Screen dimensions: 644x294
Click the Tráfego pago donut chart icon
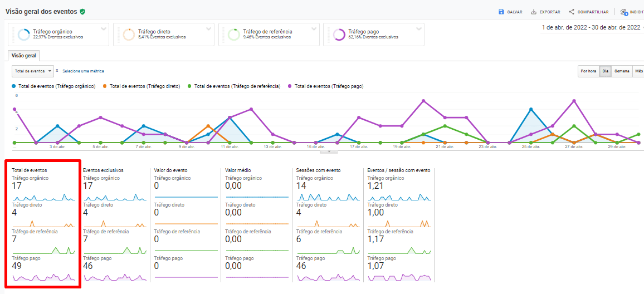pyautogui.click(x=339, y=35)
